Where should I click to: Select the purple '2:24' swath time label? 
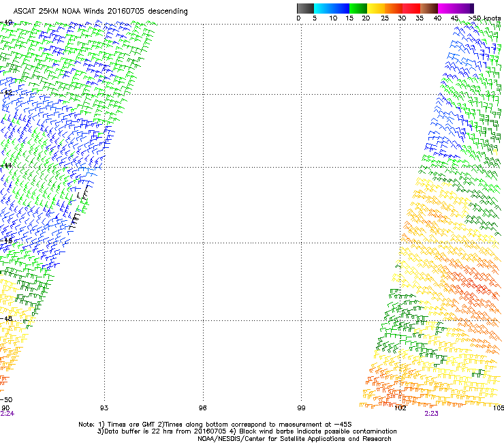coord(7,414)
